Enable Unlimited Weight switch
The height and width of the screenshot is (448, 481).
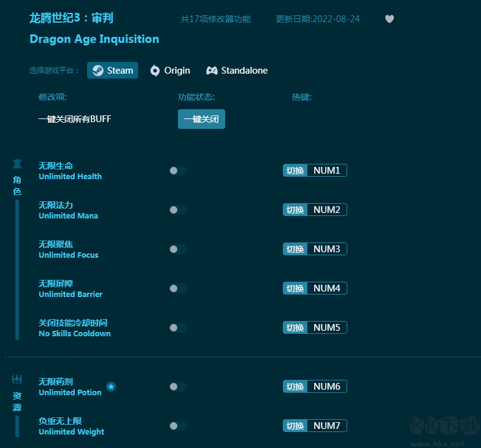pyautogui.click(x=178, y=426)
